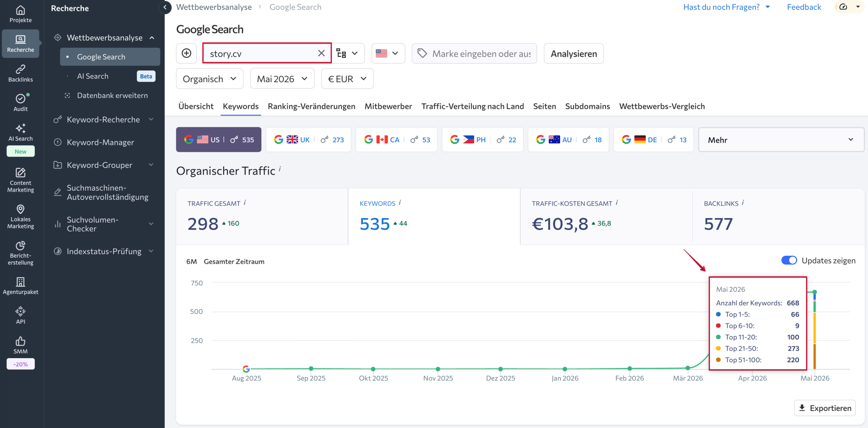Select the PH 22 keywords card
The image size is (868, 428).
coord(482,139)
